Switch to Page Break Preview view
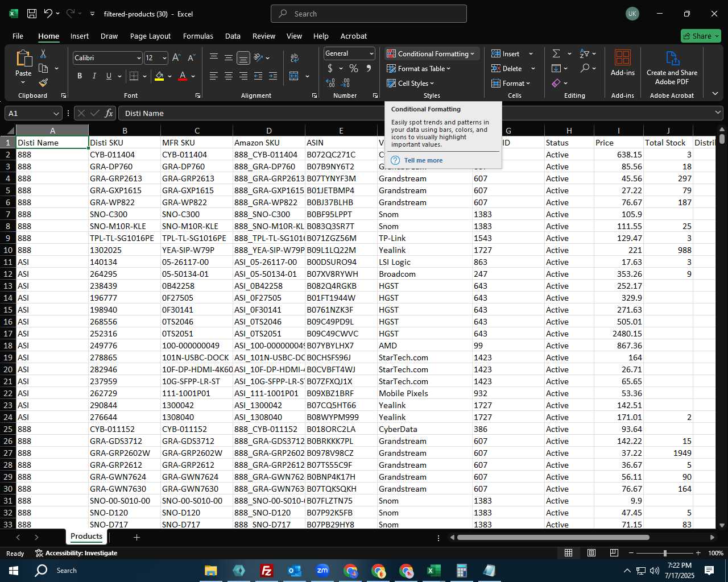The height and width of the screenshot is (582, 728). tap(614, 553)
